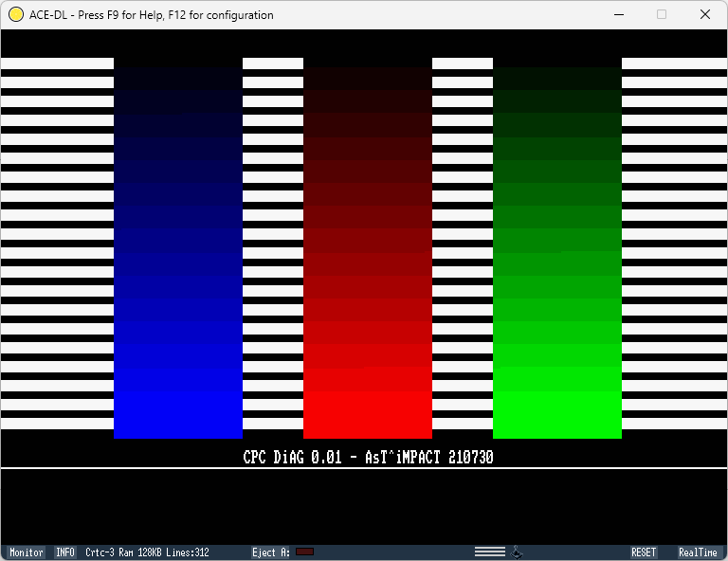Click the red gradient color bar
The image size is (728, 561).
point(368,248)
